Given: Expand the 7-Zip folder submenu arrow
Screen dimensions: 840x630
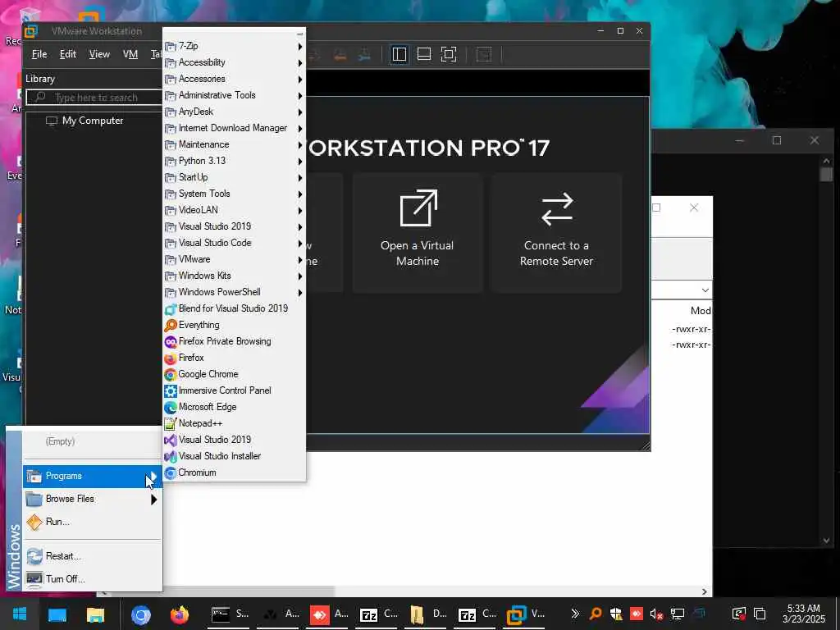Looking at the screenshot, I should 300,47.
